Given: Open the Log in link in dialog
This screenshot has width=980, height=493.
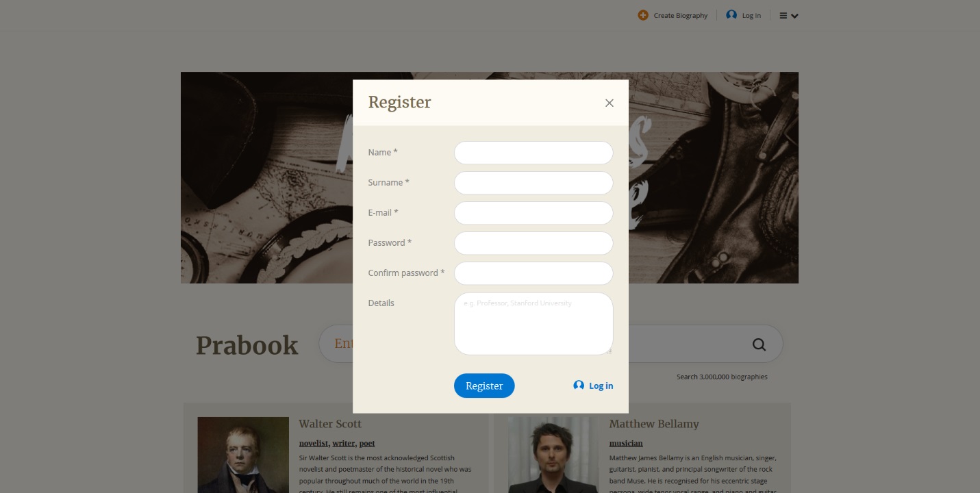Looking at the screenshot, I should coord(601,385).
